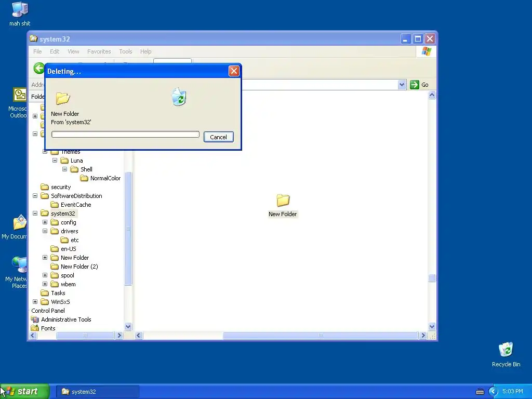Click scroll down arrow of file pane

point(432,327)
